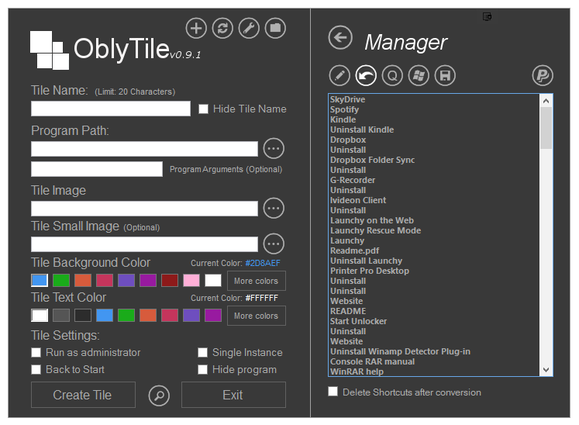Select white background color swatch
Viewport: 579px width, 425px height.
(x=213, y=281)
